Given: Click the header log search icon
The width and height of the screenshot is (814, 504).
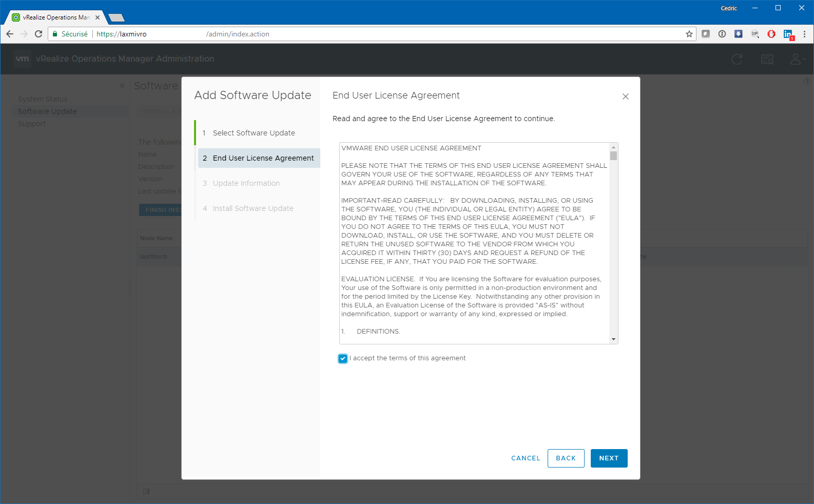Looking at the screenshot, I should coord(767,60).
